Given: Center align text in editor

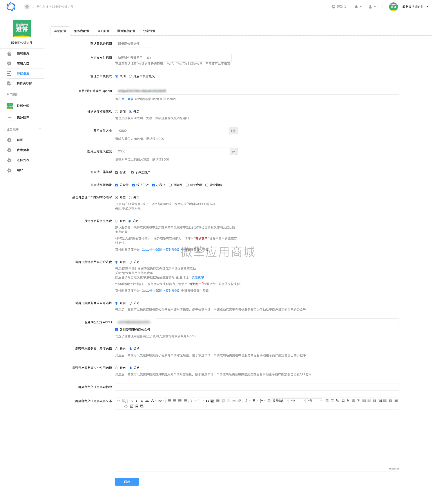Looking at the screenshot, I should click(175, 401).
